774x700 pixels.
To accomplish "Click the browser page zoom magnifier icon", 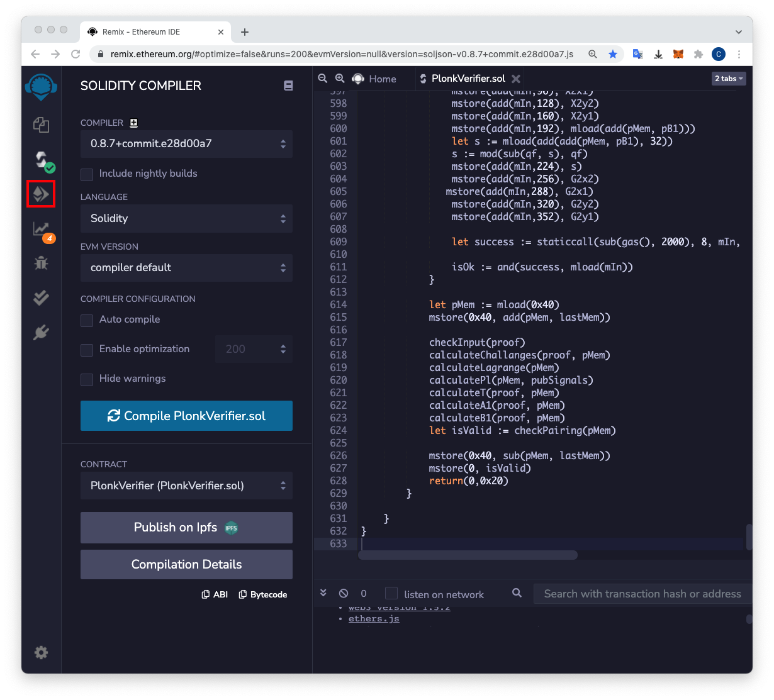I will 592,54.
